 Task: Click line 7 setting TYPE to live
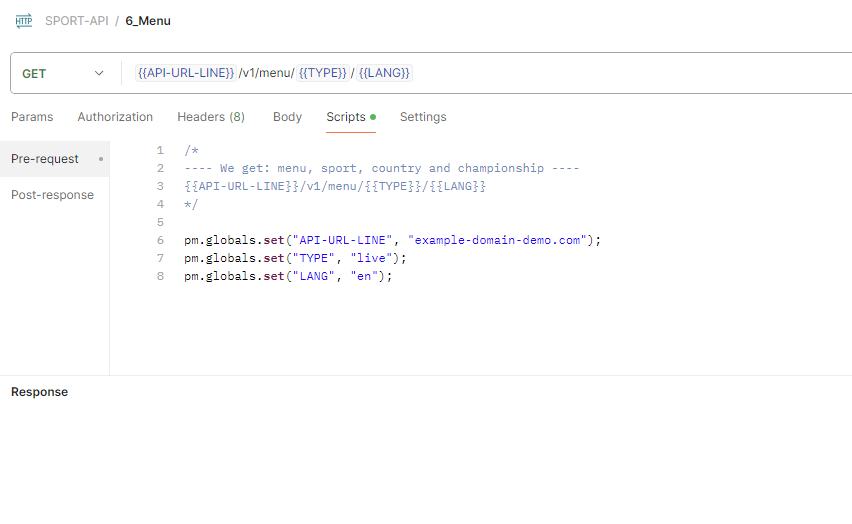tap(295, 258)
